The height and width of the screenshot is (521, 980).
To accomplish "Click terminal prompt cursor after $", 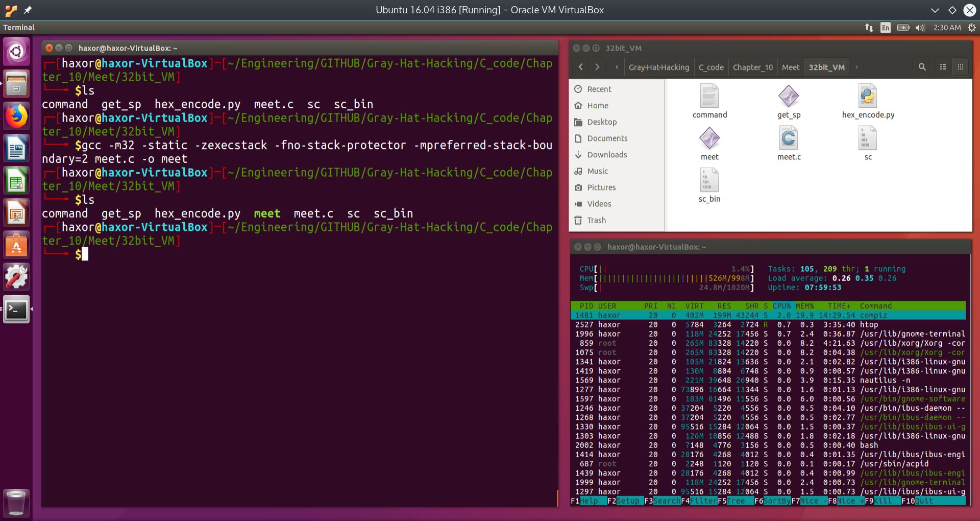I will [85, 254].
